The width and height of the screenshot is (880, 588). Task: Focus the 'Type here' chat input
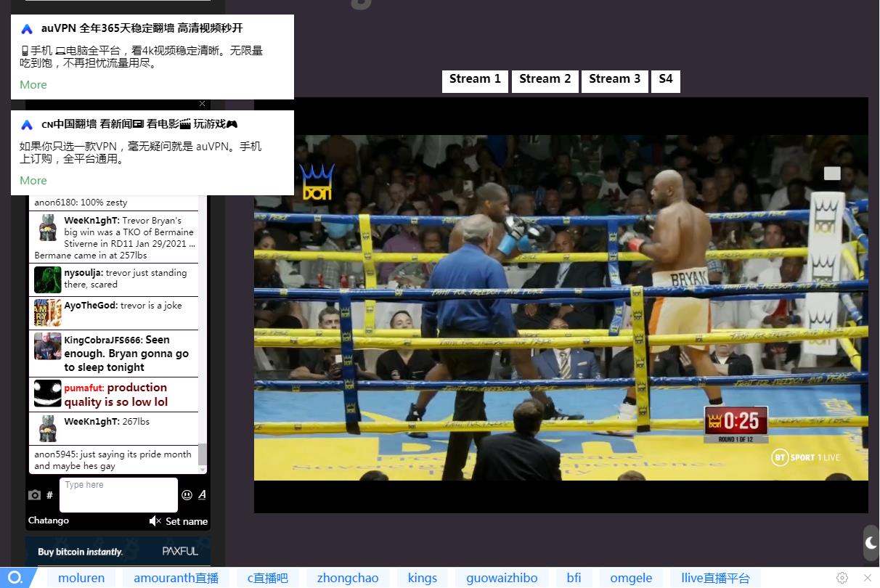point(118,495)
